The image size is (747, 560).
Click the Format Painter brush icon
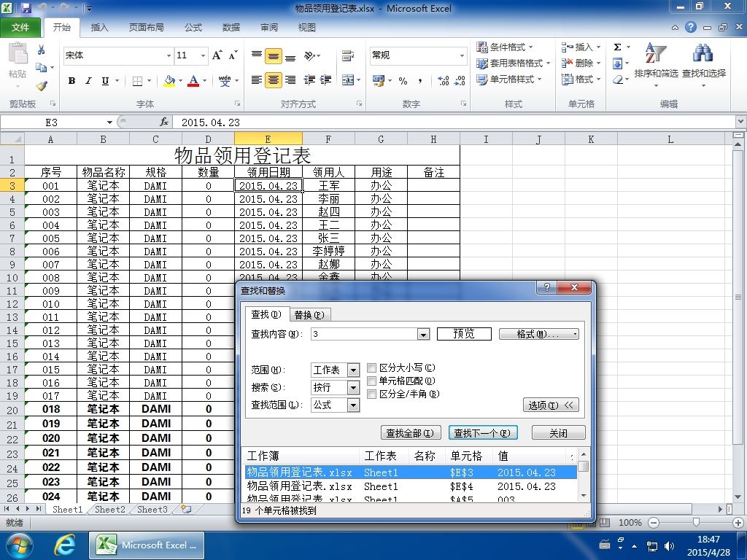tap(42, 86)
